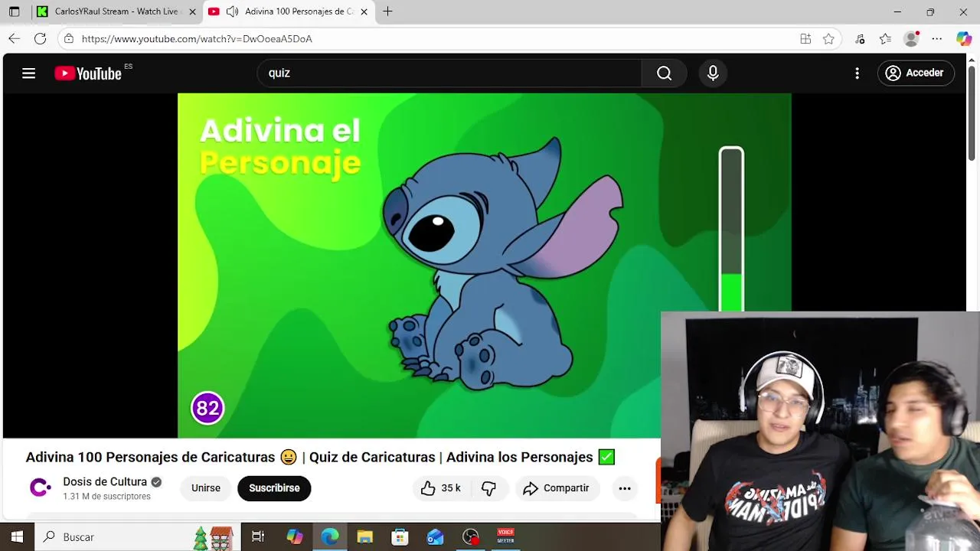Start voice search with microphone icon
This screenshot has width=980, height=551.
(x=713, y=73)
